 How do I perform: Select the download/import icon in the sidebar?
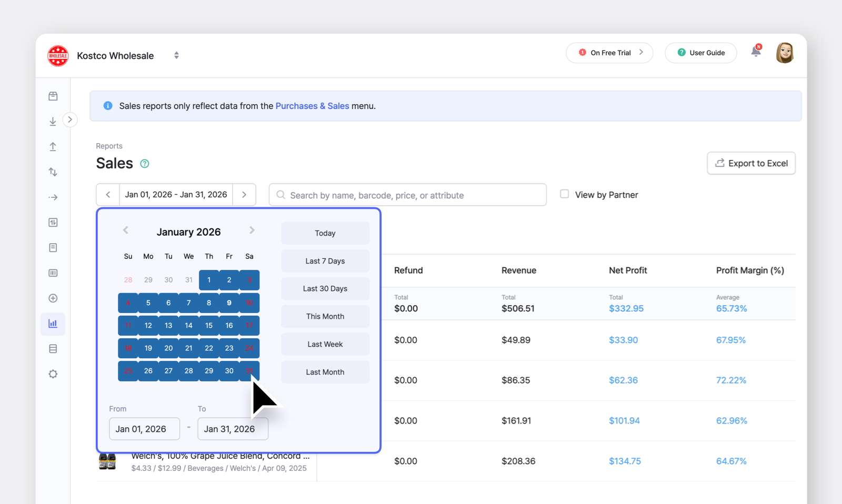tap(53, 121)
